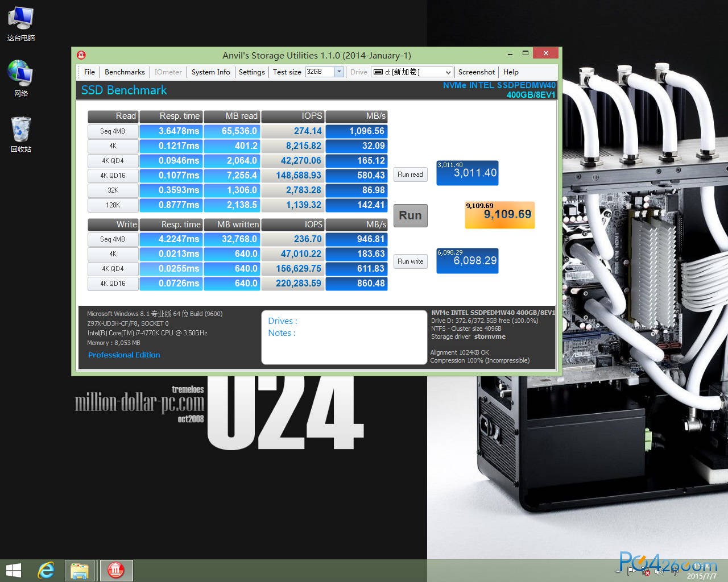
Task: Click 4K QD16 write IOPS value 220,283.59
Action: tap(293, 284)
